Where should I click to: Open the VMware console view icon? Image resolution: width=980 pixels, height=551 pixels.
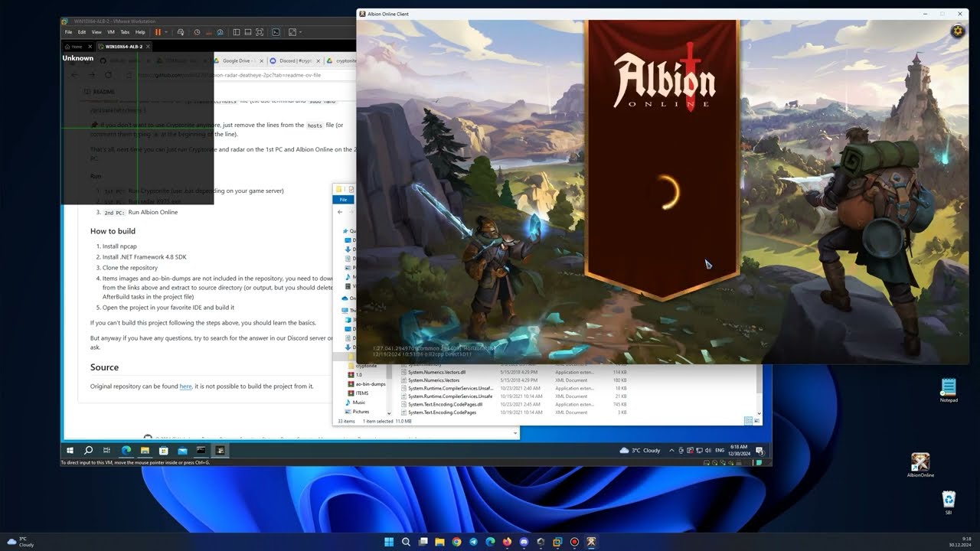pyautogui.click(x=276, y=32)
